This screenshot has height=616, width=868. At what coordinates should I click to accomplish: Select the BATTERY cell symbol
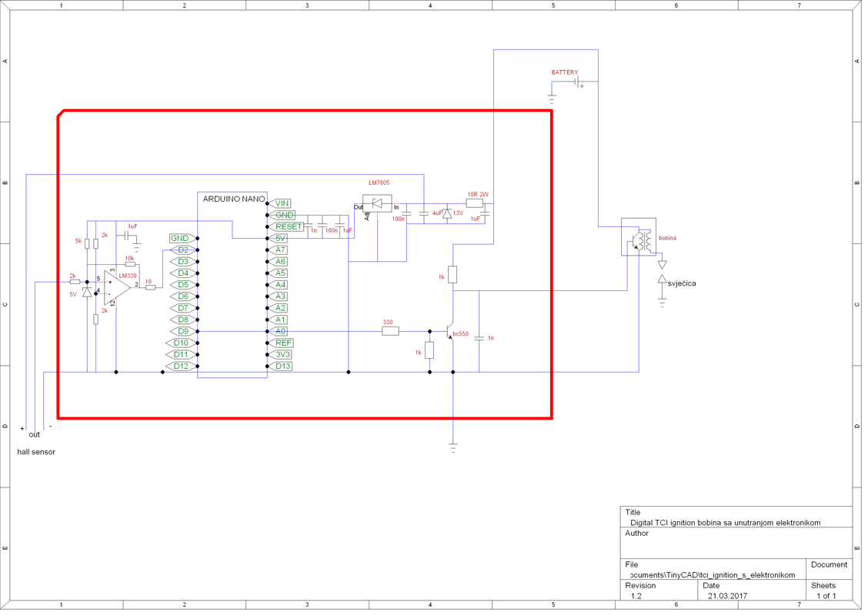[x=579, y=82]
